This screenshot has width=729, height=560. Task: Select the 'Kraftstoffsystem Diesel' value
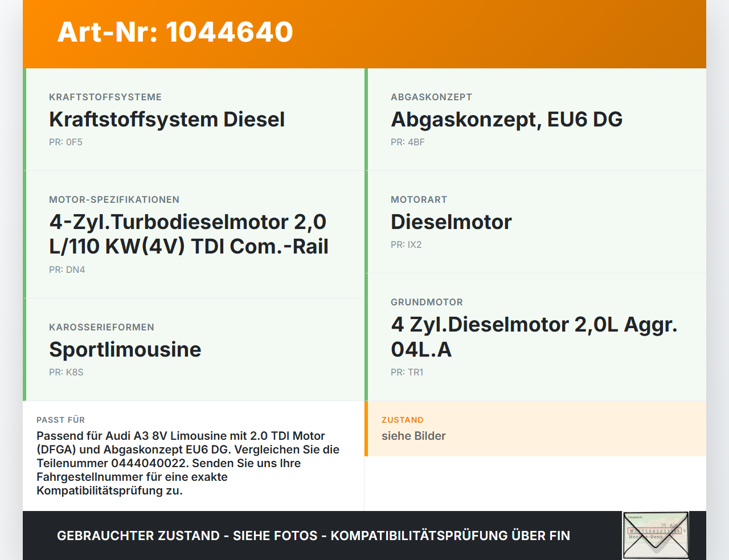click(x=167, y=119)
